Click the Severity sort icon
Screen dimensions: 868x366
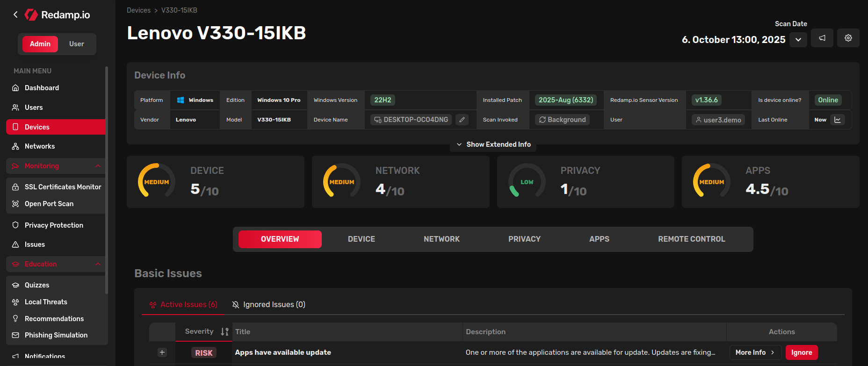click(224, 332)
